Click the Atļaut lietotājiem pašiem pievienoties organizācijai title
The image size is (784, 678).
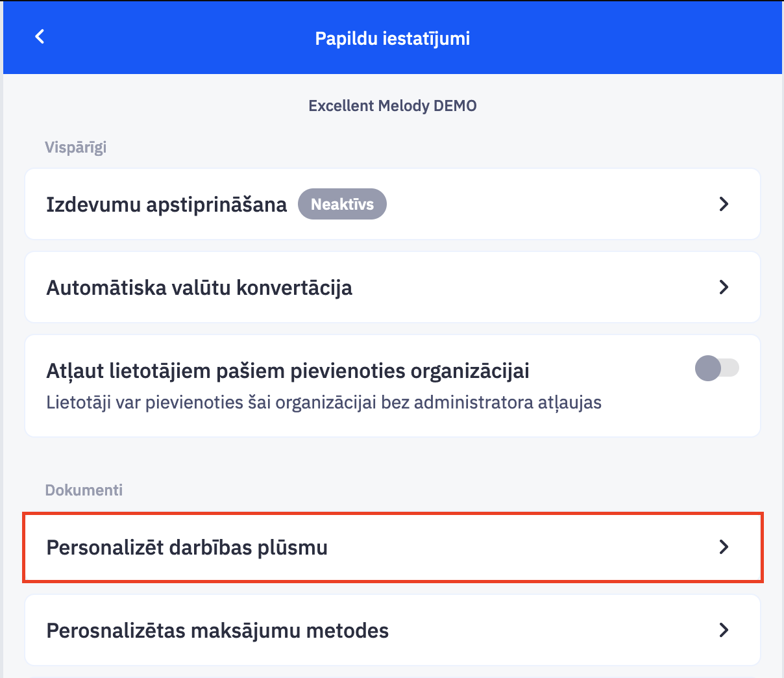288,371
